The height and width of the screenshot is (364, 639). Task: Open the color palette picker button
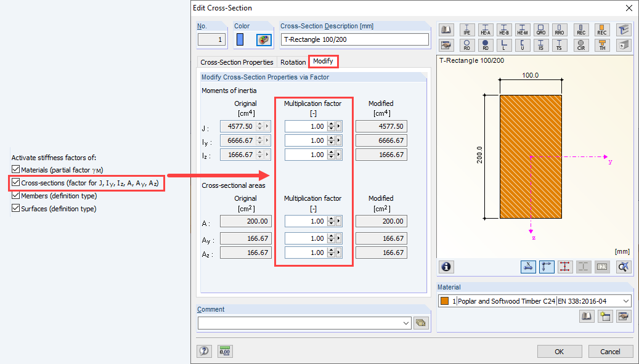coord(264,39)
